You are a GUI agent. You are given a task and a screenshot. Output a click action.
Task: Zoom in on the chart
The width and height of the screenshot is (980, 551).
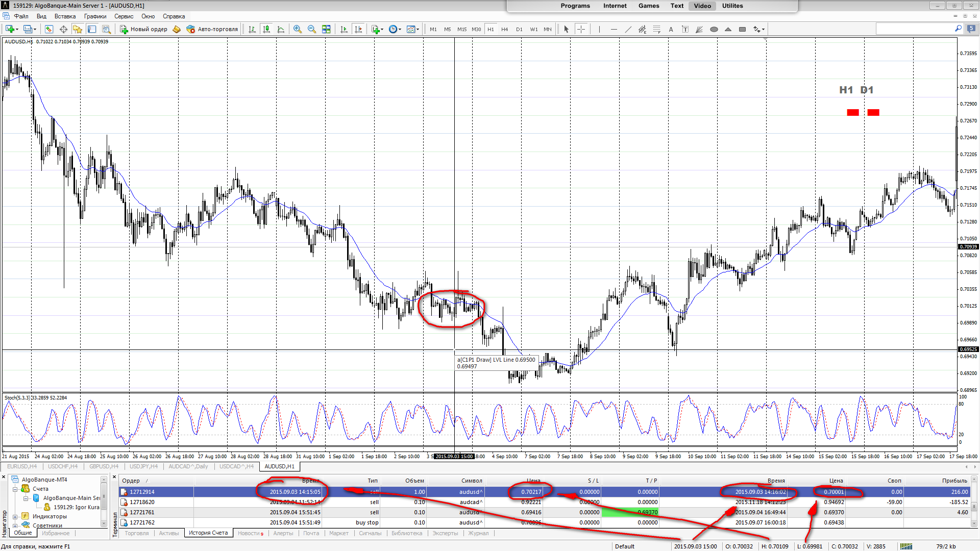tap(298, 29)
